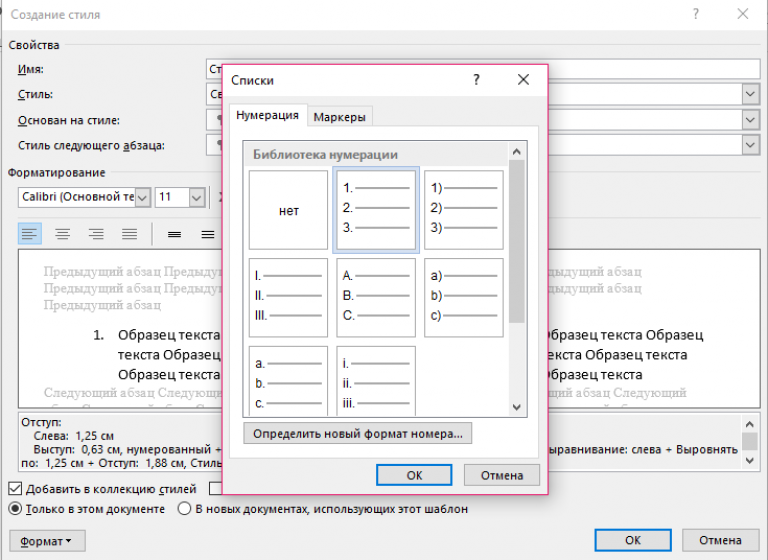Click the center alignment icon
Screen dimensions: 768x560
pos(62,234)
